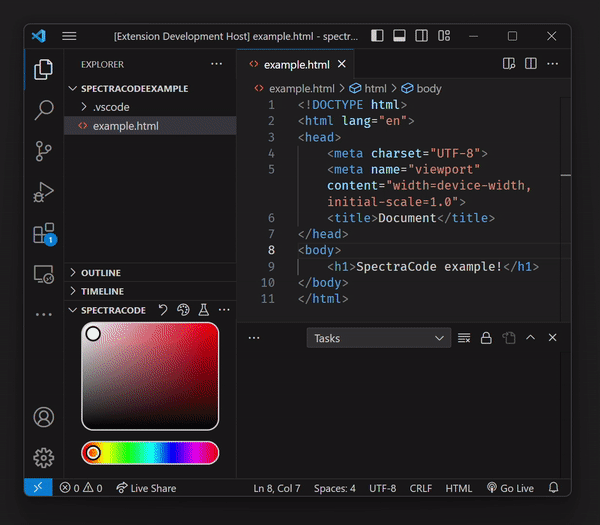The height and width of the screenshot is (525, 600).
Task: Open output log in editor icon
Action: [509, 338]
